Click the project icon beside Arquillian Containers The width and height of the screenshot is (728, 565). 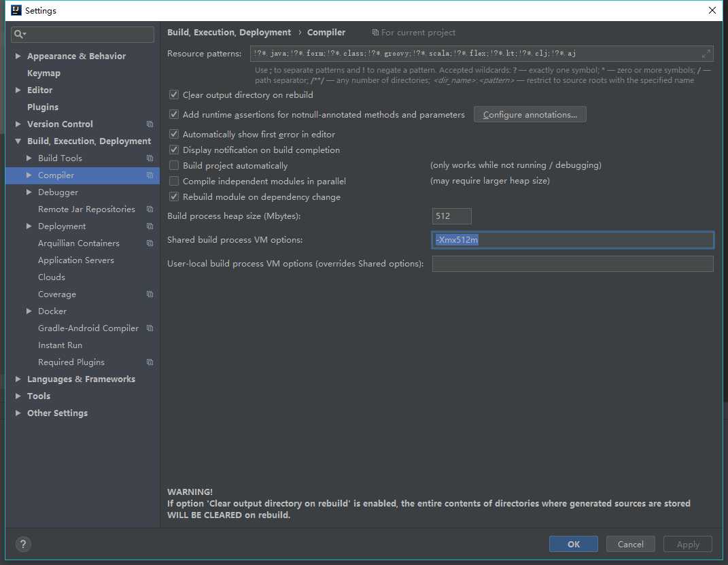[150, 243]
